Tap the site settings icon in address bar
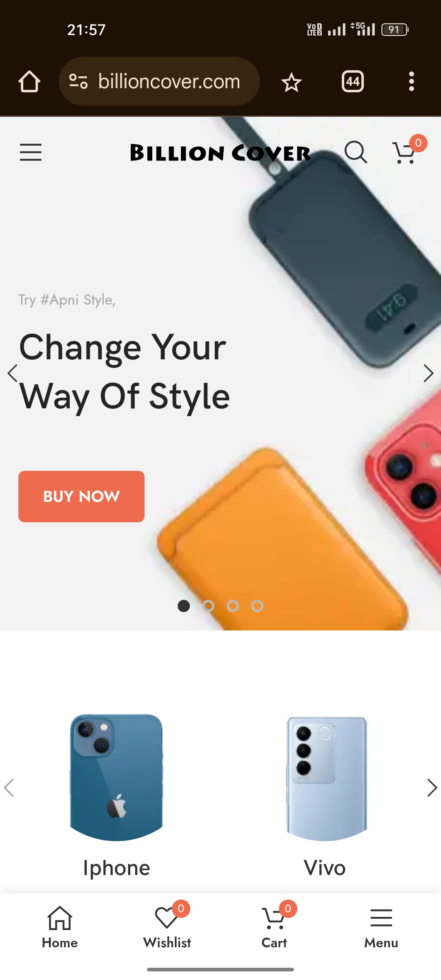Image resolution: width=441 pixels, height=980 pixels. coord(78,81)
